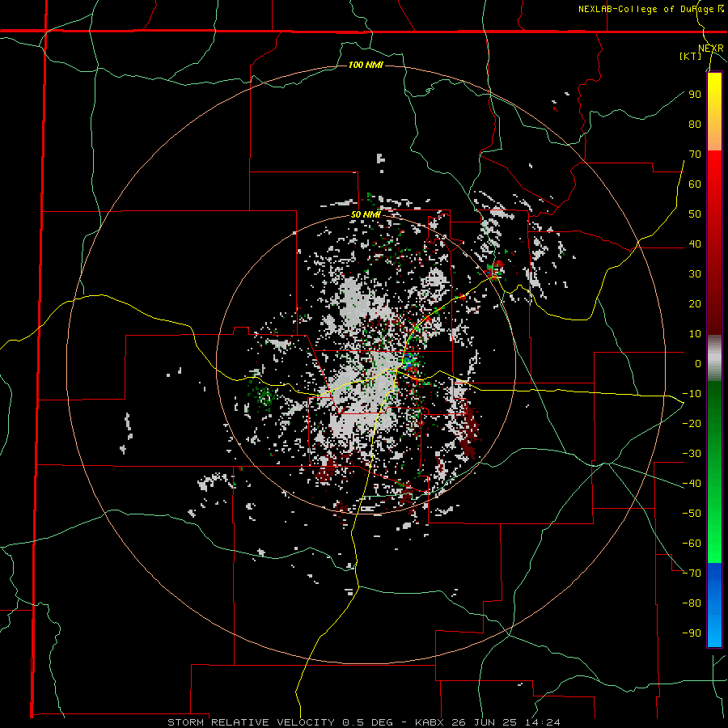Click the '100 NMI' range ring label
Screen dimensions: 728x728
tap(366, 65)
